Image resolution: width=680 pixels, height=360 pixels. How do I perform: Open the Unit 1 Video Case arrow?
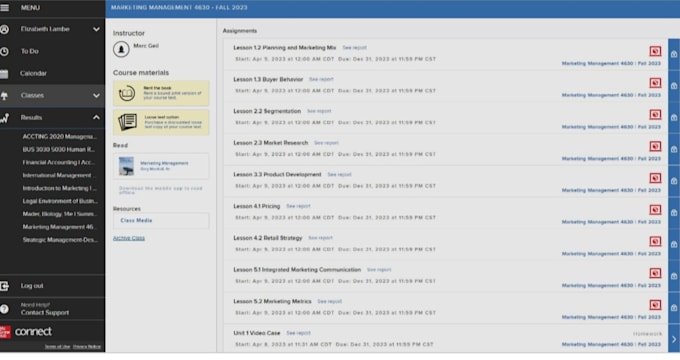click(x=674, y=339)
